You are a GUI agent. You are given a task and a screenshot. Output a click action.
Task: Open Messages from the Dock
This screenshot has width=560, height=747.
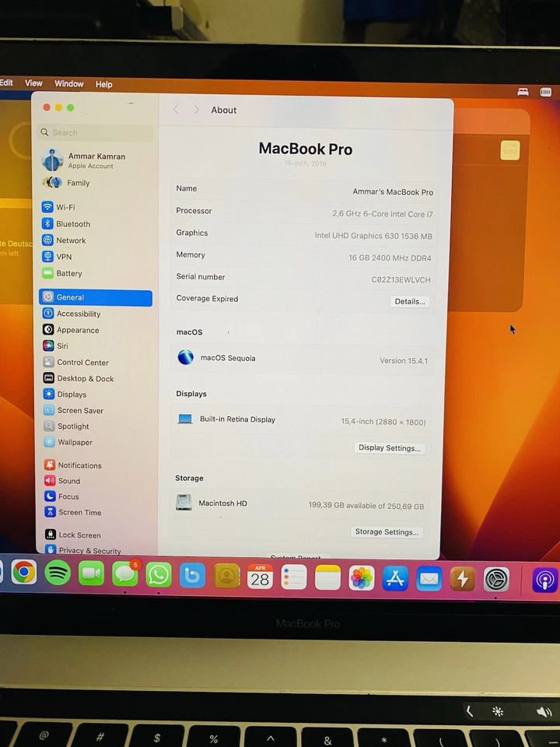[x=124, y=573]
